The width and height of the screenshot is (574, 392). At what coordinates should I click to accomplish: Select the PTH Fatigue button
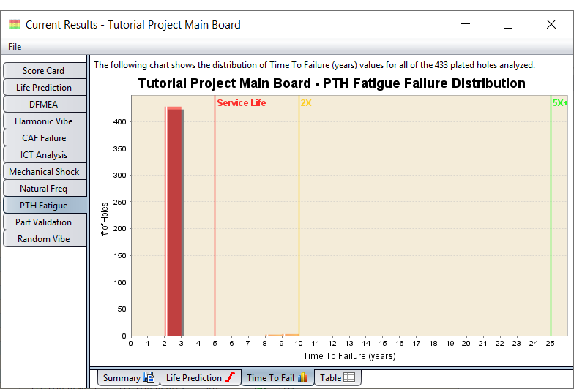click(x=45, y=205)
